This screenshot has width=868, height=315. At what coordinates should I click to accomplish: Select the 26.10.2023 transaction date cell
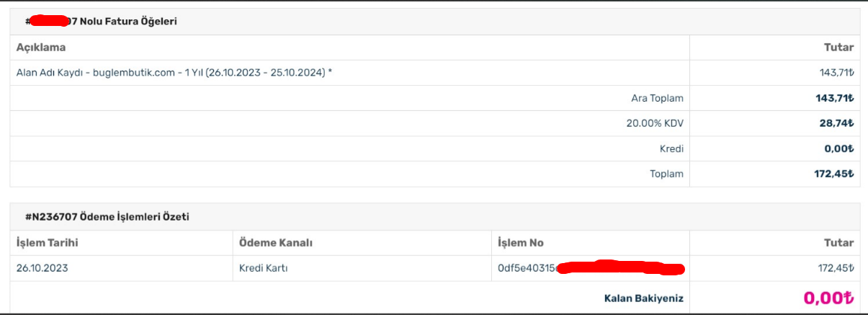coord(41,268)
